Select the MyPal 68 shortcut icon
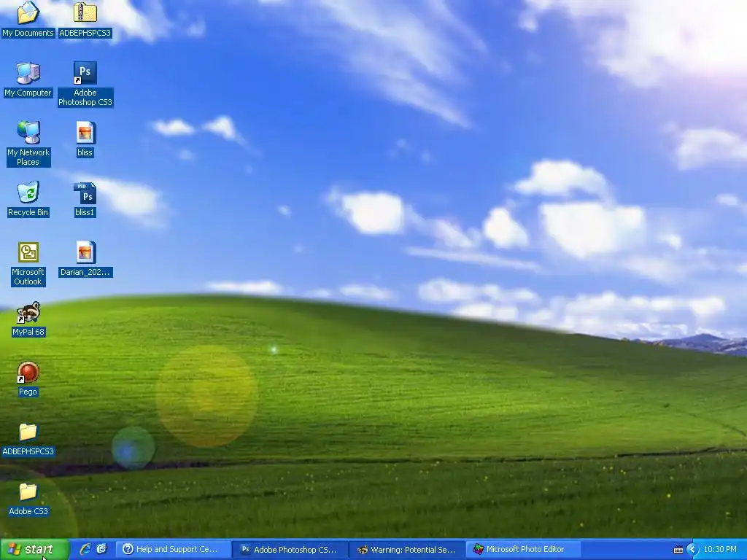Screen dimensions: 747x560 [28, 312]
